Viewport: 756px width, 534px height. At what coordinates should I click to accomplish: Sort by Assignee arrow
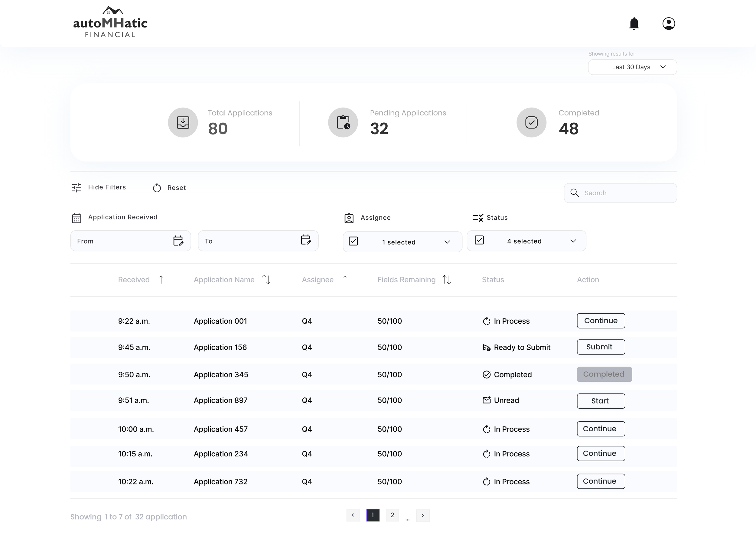345,280
